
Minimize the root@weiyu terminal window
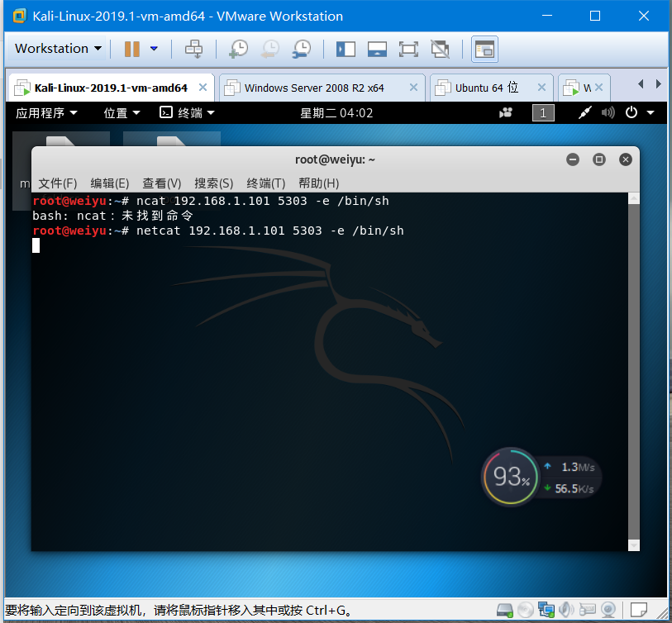[573, 159]
